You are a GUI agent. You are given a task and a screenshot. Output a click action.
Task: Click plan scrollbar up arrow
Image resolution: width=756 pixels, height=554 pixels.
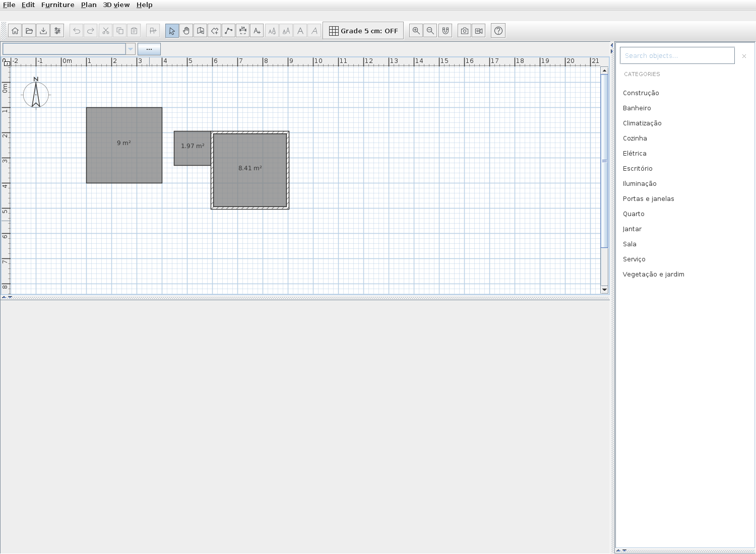604,71
